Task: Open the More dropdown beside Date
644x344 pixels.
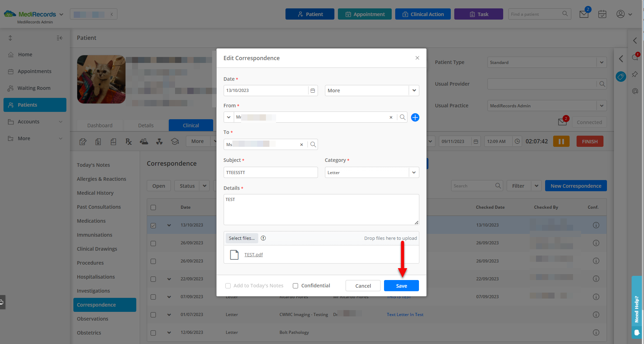Action: pos(414,91)
